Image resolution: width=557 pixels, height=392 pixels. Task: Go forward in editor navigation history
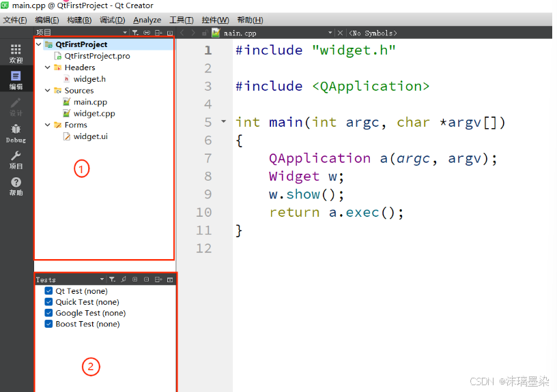[193, 33]
